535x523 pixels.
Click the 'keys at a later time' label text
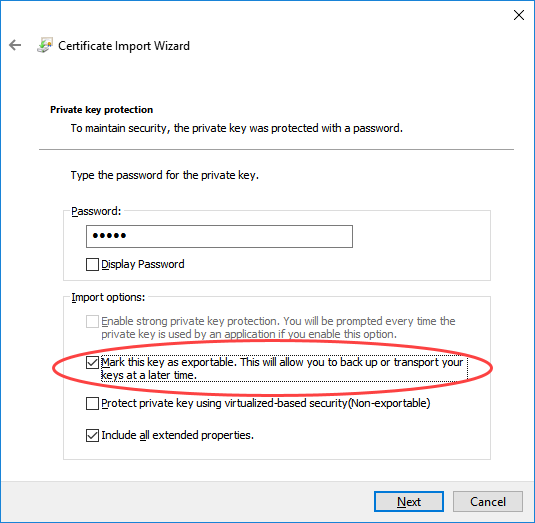coord(149,375)
